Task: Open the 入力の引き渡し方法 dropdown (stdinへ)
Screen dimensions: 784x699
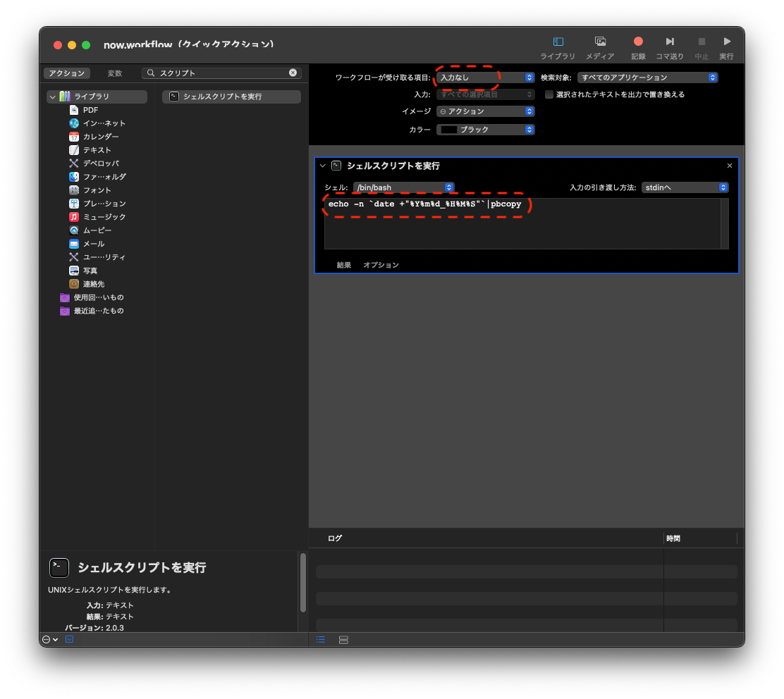Action: pos(685,187)
